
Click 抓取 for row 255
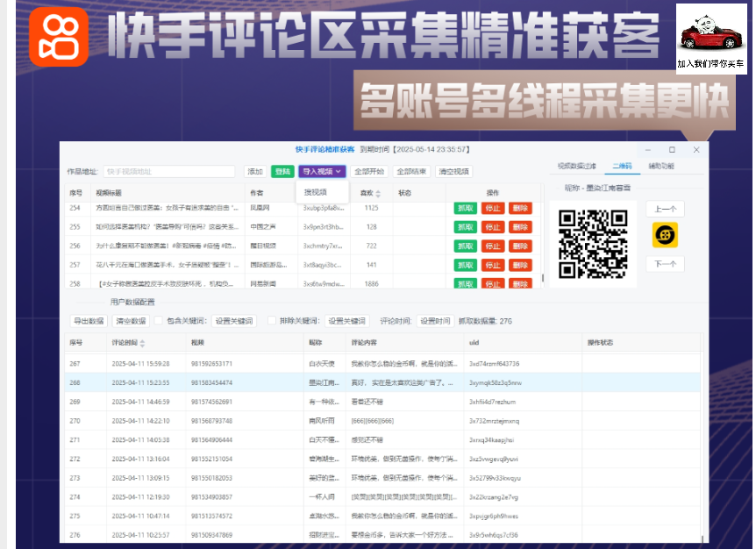(466, 227)
